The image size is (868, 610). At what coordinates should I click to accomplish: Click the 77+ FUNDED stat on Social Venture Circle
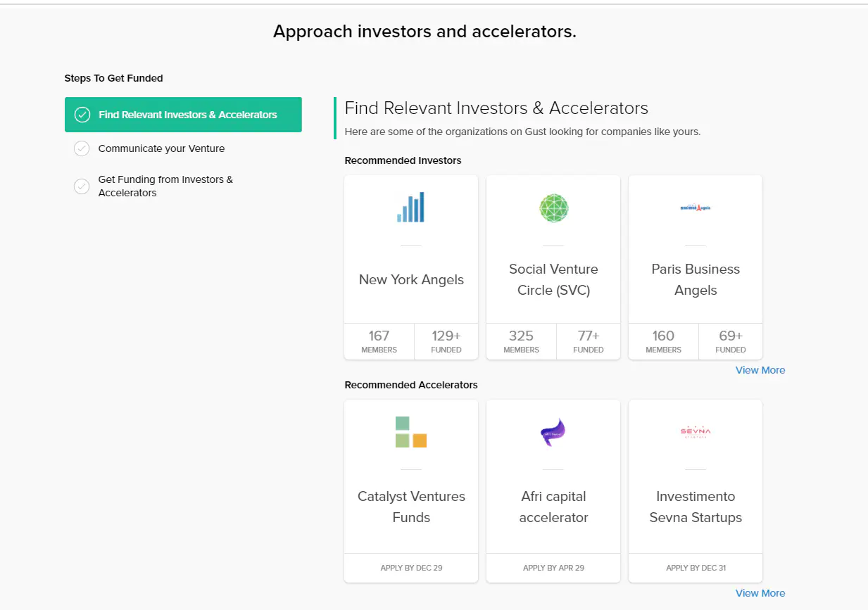point(589,341)
